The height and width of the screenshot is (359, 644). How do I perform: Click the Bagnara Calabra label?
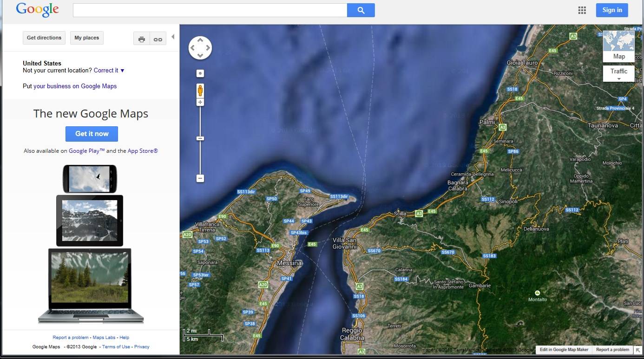[x=458, y=186]
